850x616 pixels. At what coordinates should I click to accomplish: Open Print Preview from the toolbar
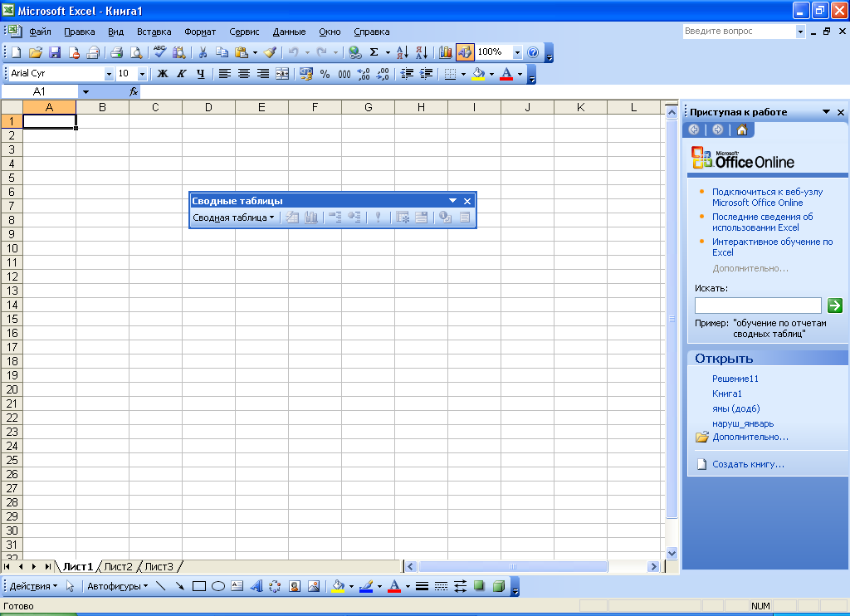click(x=135, y=52)
